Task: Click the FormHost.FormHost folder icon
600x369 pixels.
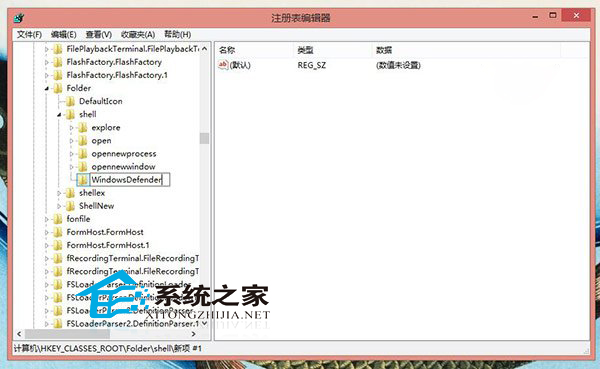Action: (x=58, y=232)
